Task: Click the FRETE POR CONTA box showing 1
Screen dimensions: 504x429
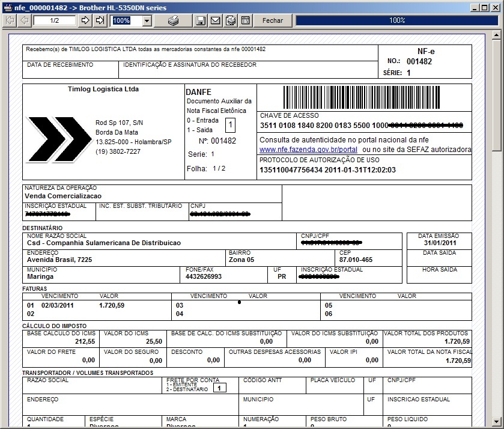Action: point(219,388)
